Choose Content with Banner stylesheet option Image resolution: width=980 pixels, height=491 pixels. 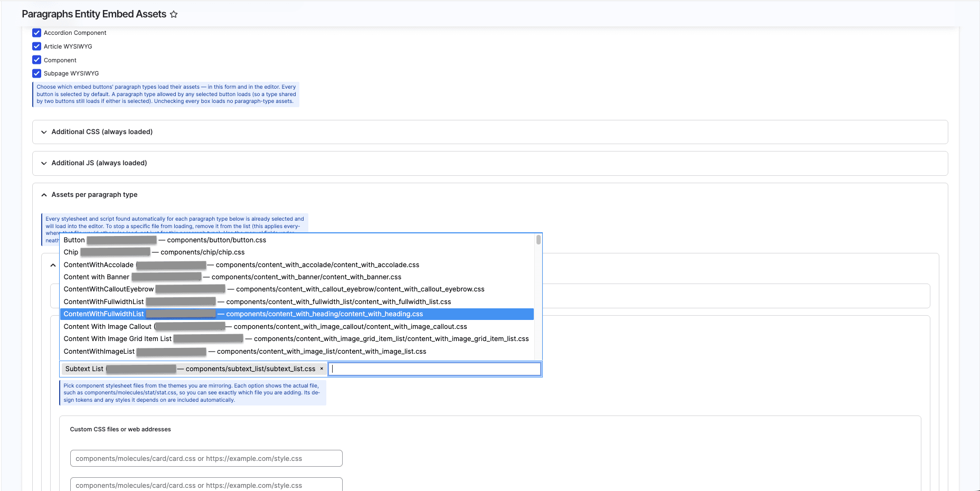tap(297, 277)
